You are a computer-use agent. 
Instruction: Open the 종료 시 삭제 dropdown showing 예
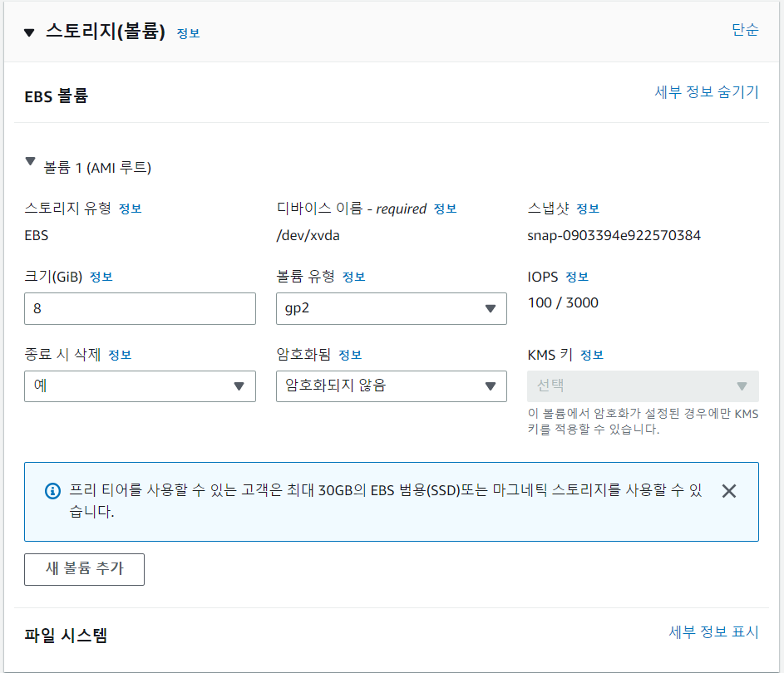139,386
